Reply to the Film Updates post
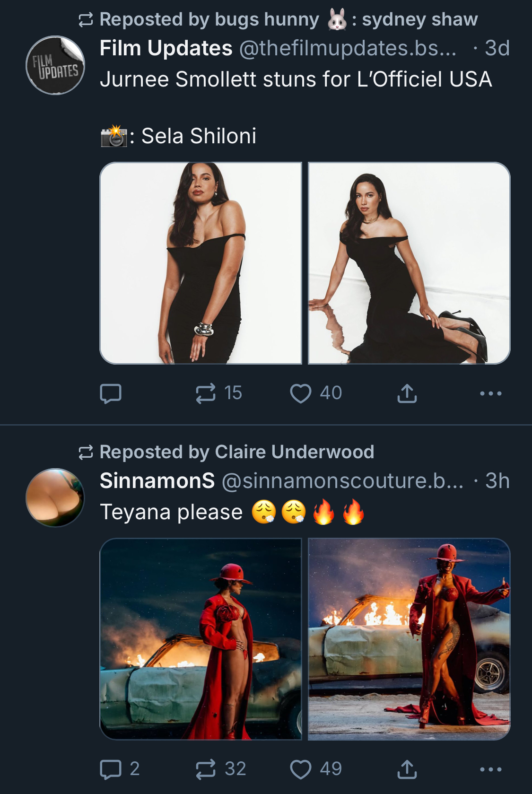This screenshot has height=794, width=532. pyautogui.click(x=111, y=393)
